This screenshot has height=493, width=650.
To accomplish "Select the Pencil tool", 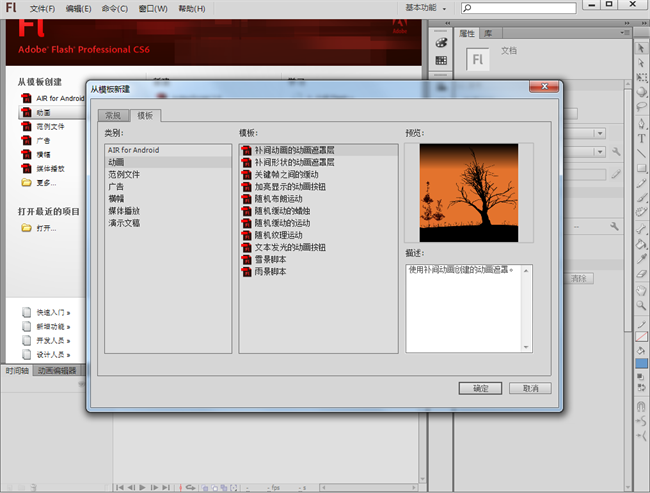I will point(641,182).
